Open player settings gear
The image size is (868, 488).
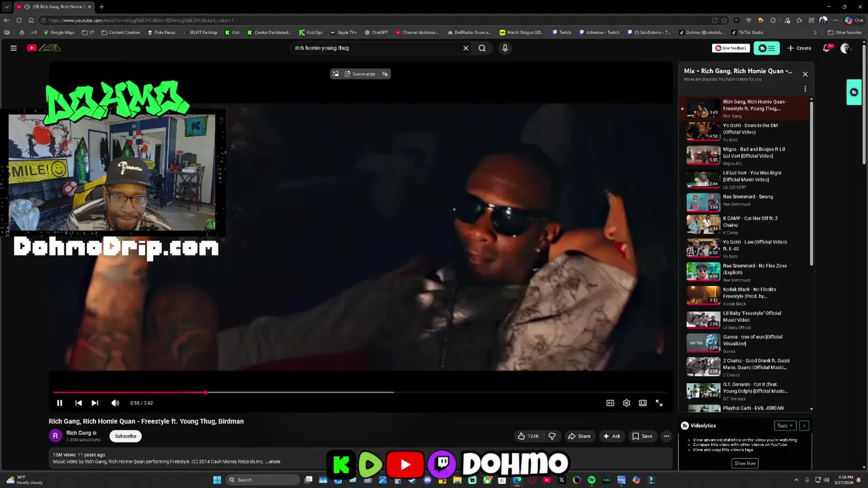click(x=627, y=403)
